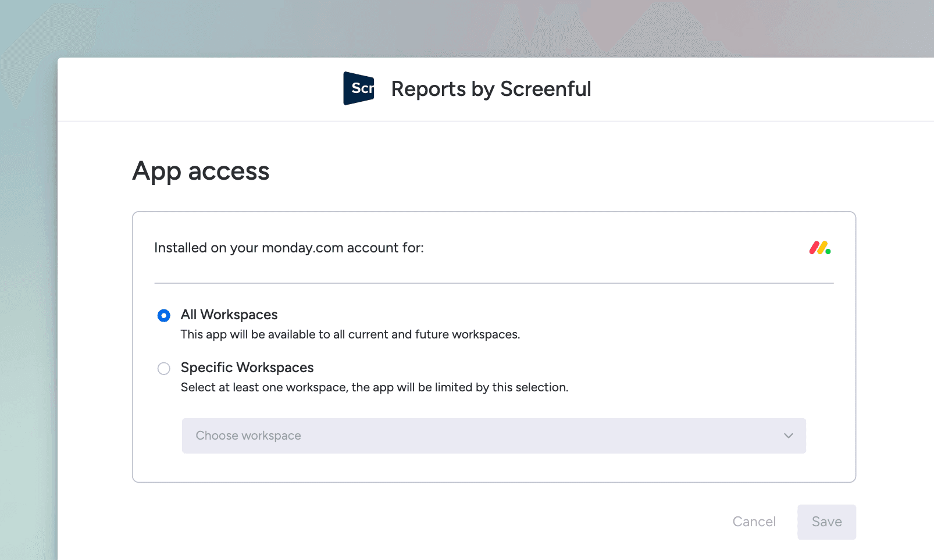Viewport: 934px width, 560px height.
Task: Click the blue dot of the selected radio
Action: [x=164, y=315]
